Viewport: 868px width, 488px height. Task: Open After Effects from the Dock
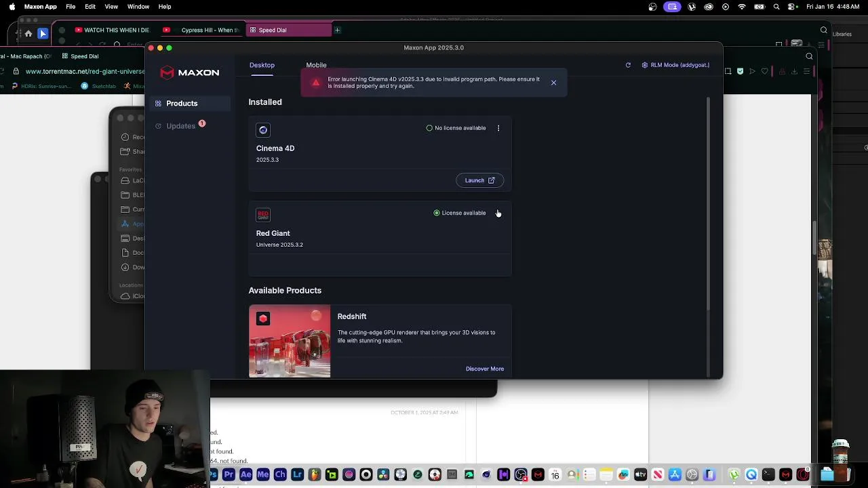pyautogui.click(x=246, y=474)
